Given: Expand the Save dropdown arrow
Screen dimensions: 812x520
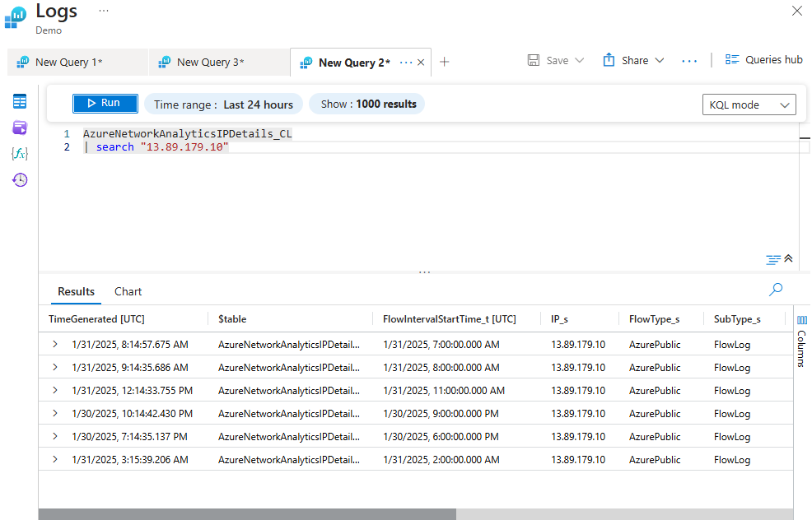Looking at the screenshot, I should click(x=580, y=61).
